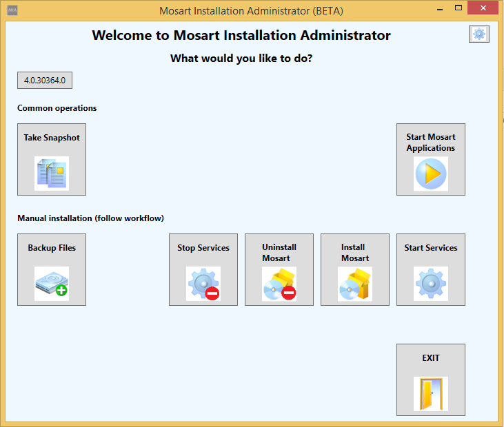This screenshot has height=427, width=504.
Task: Click the 'Welcome to Mosart Installation Administrator' heading
Action: coord(241,35)
